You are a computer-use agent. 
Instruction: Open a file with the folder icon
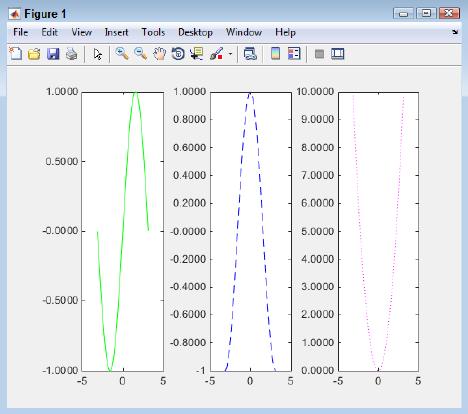tap(34, 54)
